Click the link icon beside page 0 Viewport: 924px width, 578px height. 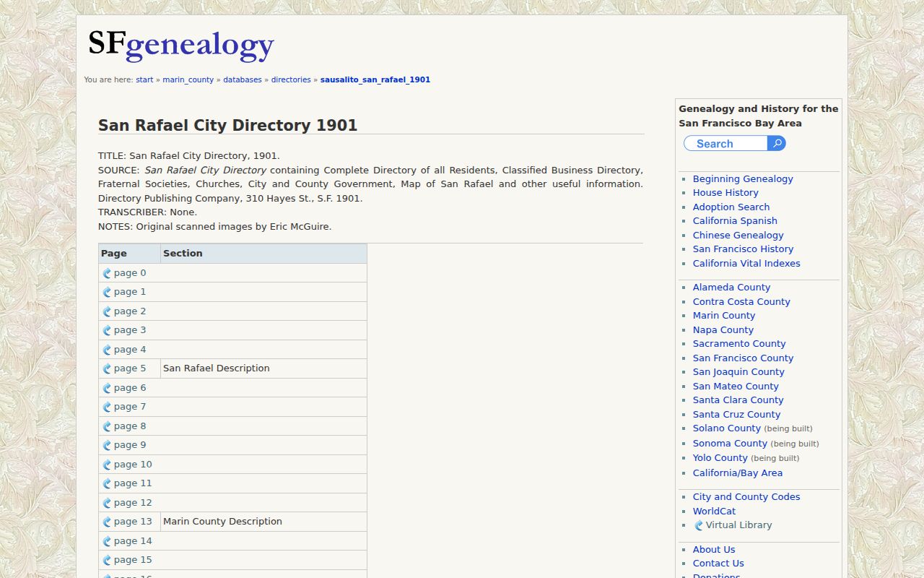click(107, 274)
